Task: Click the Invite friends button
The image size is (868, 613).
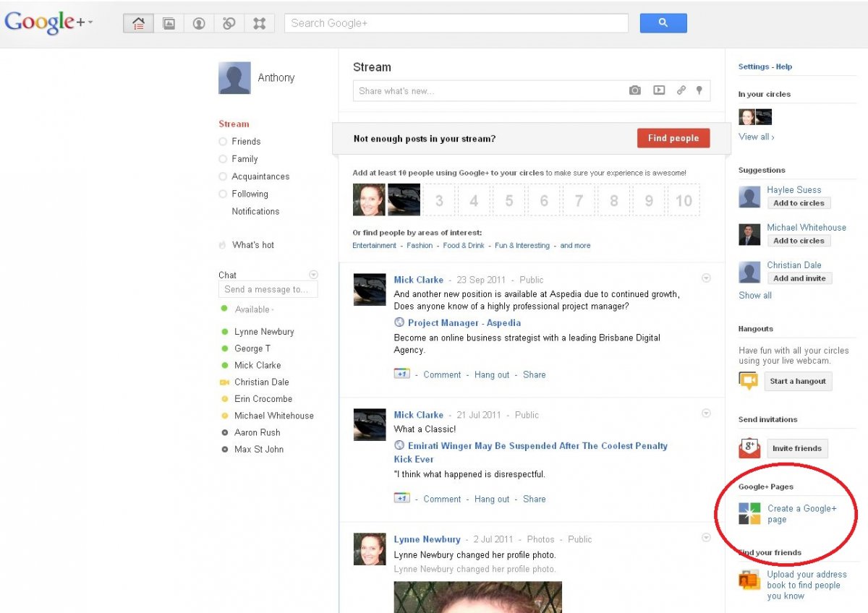Action: pos(797,448)
